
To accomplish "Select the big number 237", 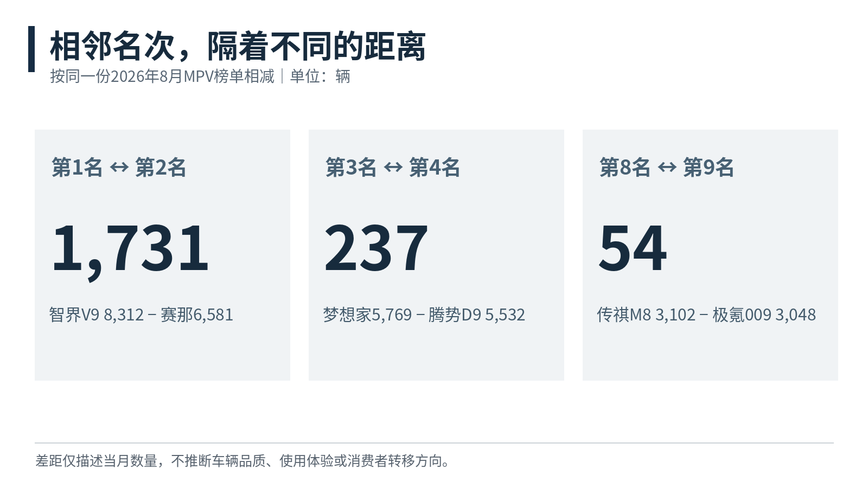I will click(x=376, y=248).
